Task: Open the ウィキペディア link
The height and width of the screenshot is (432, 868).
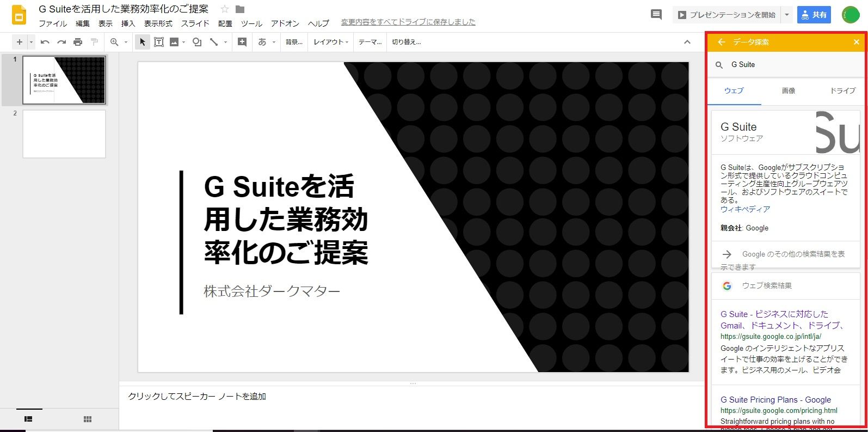Action: pyautogui.click(x=745, y=209)
